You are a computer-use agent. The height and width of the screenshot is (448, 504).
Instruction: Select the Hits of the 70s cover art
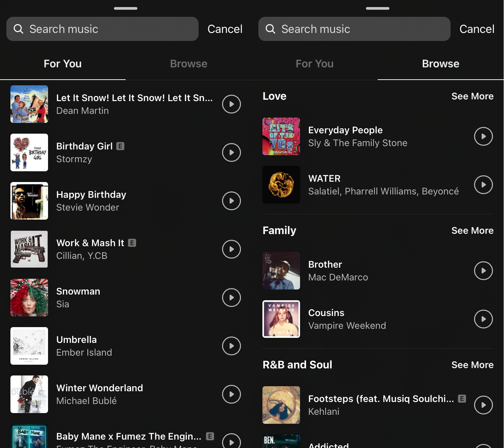point(281,136)
